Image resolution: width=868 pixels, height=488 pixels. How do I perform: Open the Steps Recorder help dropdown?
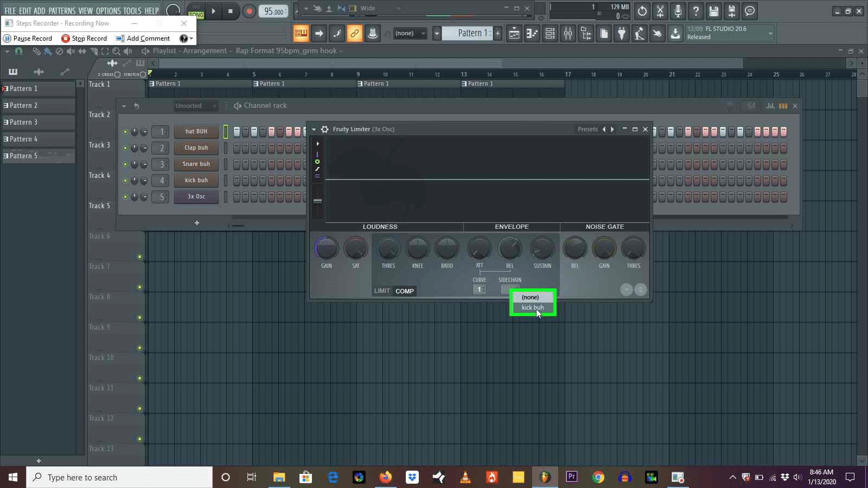(186, 38)
